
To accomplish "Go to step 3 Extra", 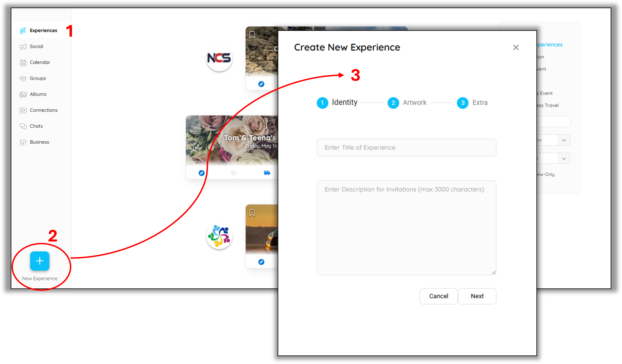I will pyautogui.click(x=463, y=103).
